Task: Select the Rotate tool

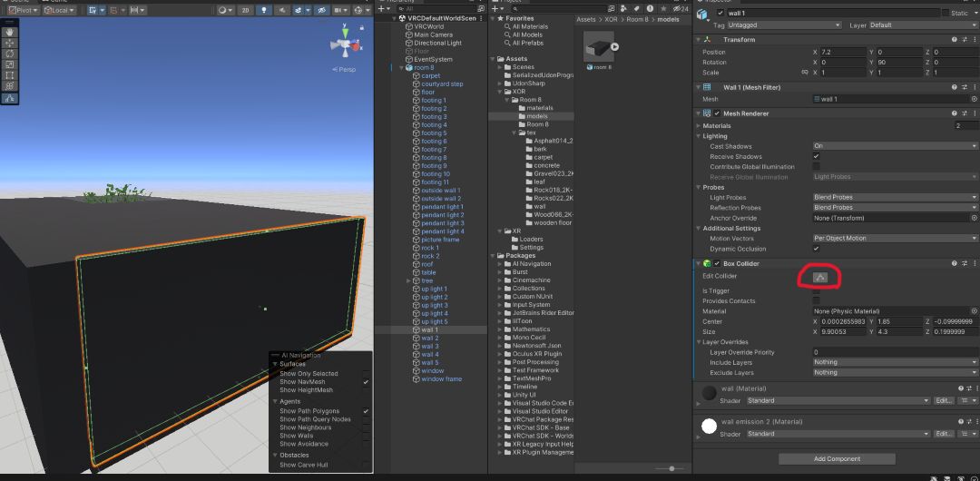Action: tap(9, 54)
